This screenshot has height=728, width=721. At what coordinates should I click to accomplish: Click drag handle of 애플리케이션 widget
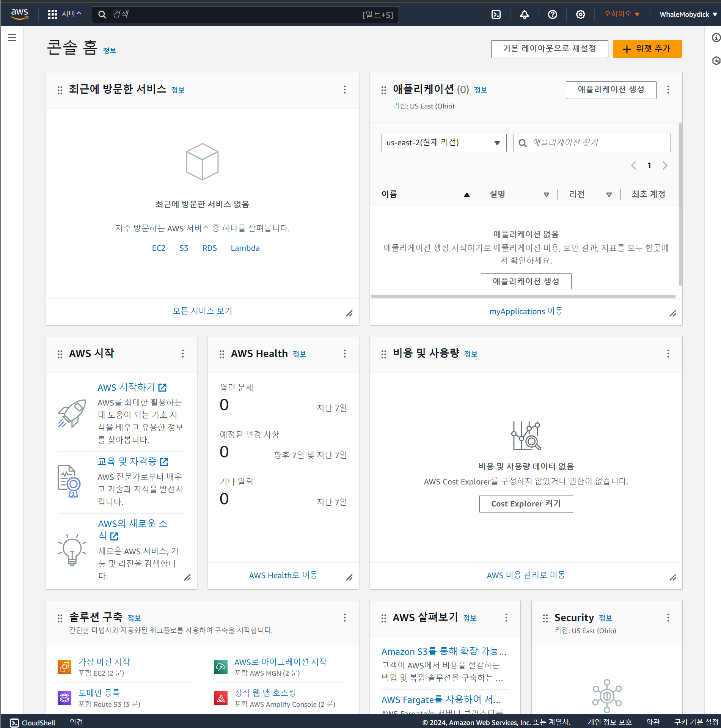click(383, 90)
